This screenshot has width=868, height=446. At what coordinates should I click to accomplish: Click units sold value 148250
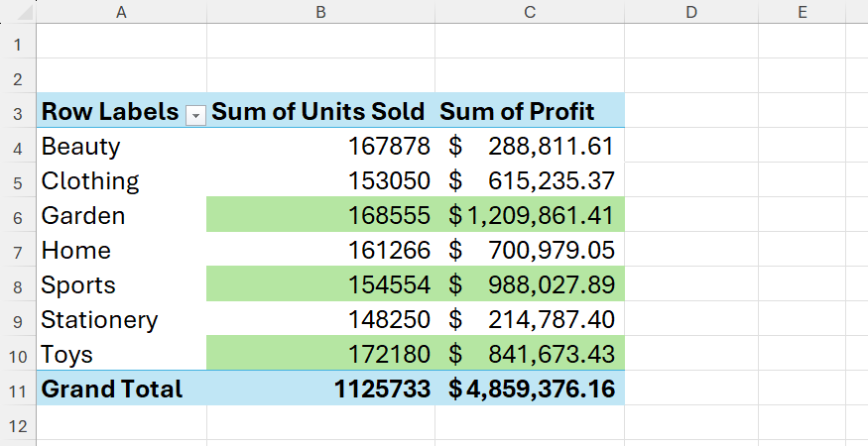click(389, 320)
